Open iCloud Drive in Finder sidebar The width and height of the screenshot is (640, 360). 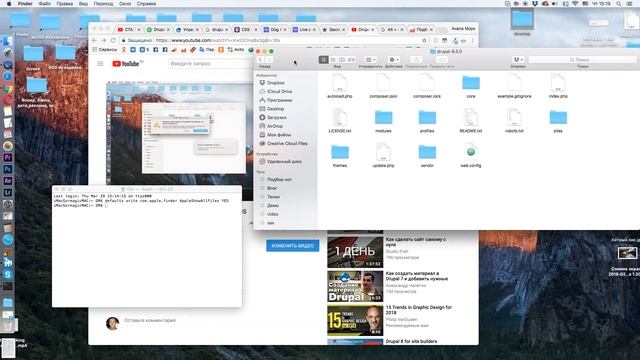pos(279,91)
